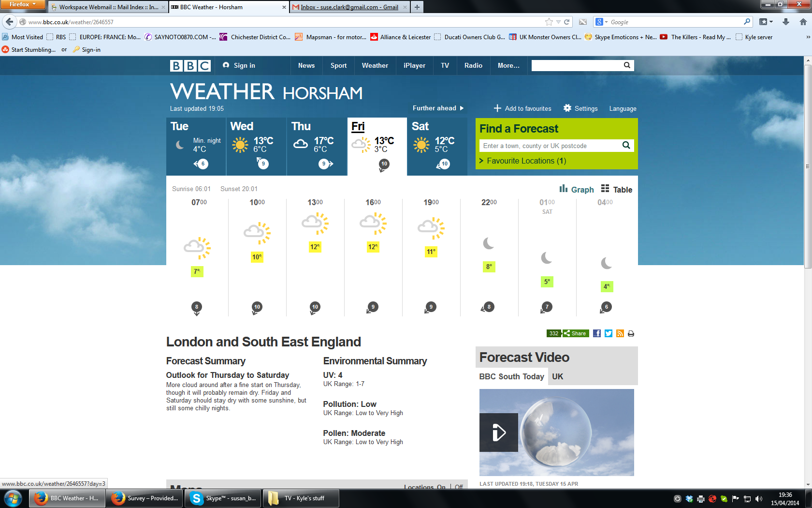This screenshot has width=812, height=508.
Task: Click the Twitter share icon
Action: pos(609,333)
